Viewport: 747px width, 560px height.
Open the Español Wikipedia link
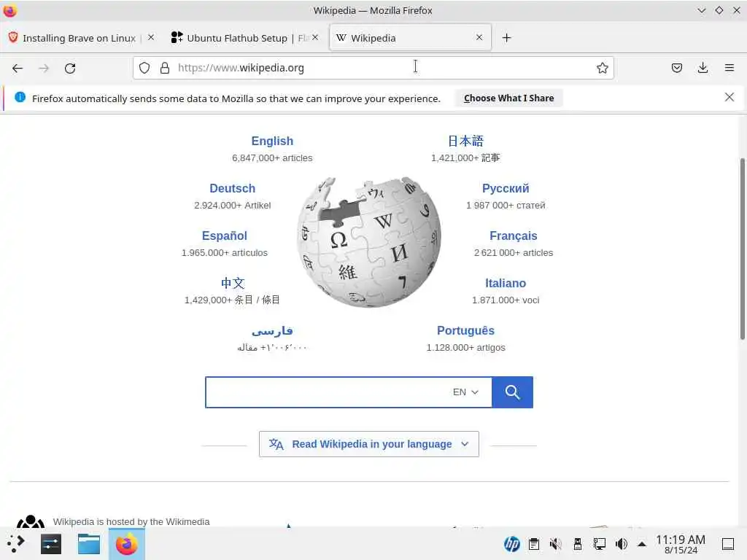(x=225, y=236)
